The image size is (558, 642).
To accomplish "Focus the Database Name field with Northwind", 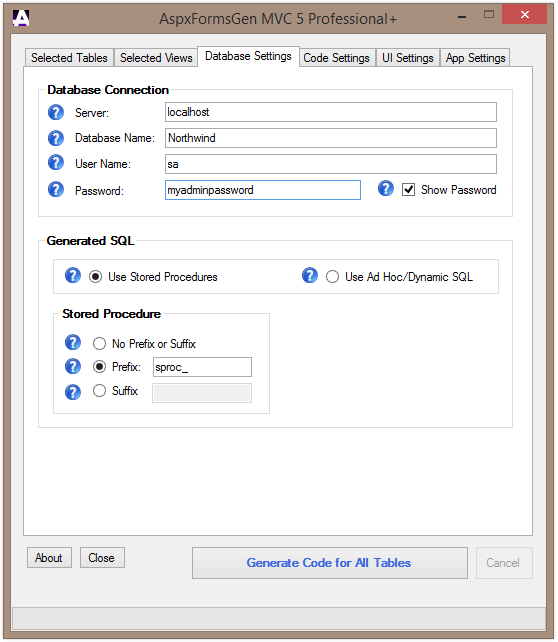I will pos(331,138).
